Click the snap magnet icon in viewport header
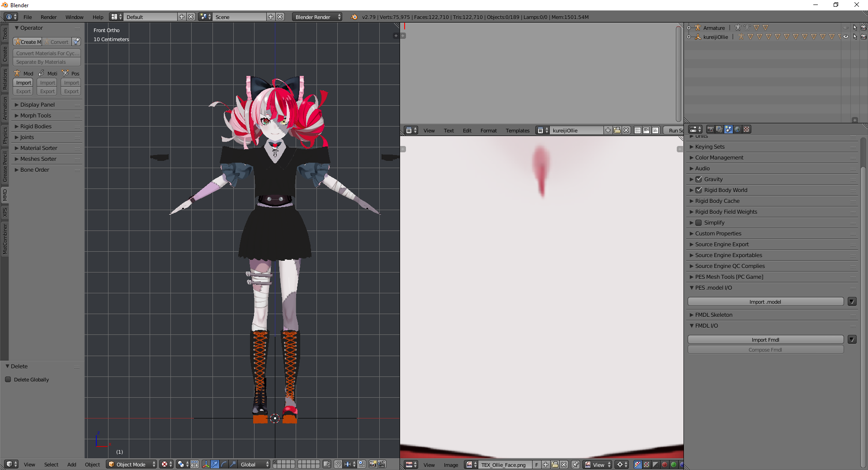 point(338,464)
